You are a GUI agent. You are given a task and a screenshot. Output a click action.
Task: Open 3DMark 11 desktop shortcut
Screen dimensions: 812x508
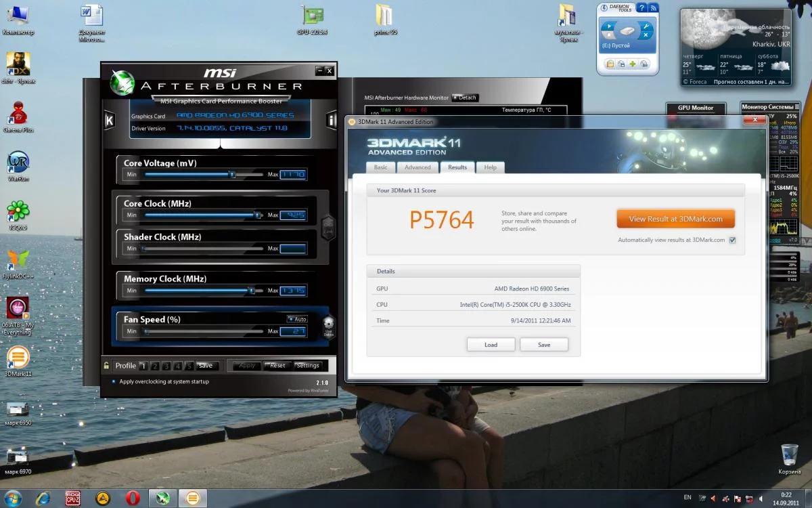point(18,361)
